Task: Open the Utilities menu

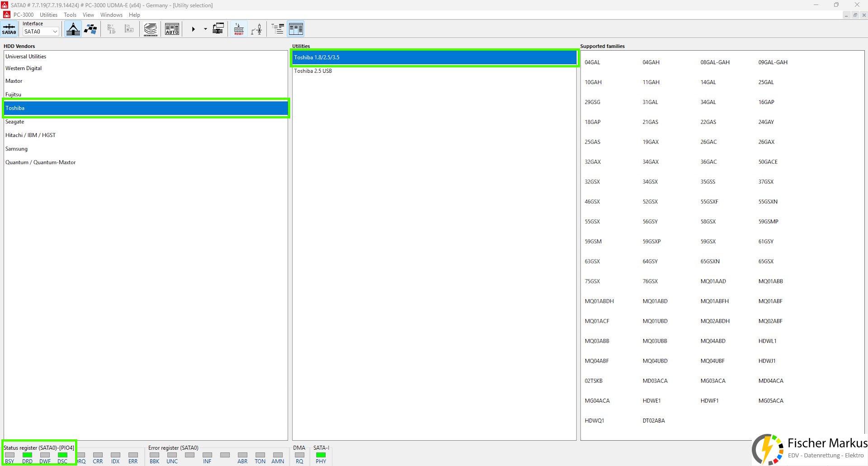Action: coord(48,15)
